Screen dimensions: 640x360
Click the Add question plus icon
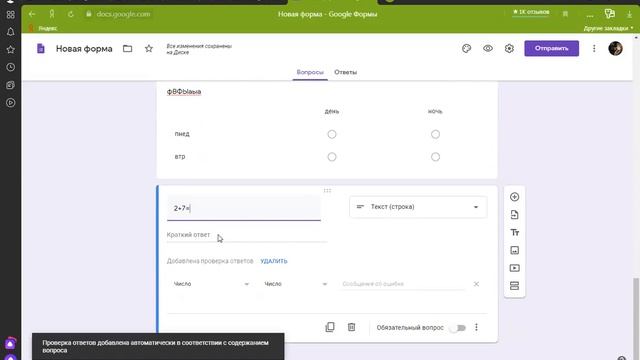click(514, 197)
